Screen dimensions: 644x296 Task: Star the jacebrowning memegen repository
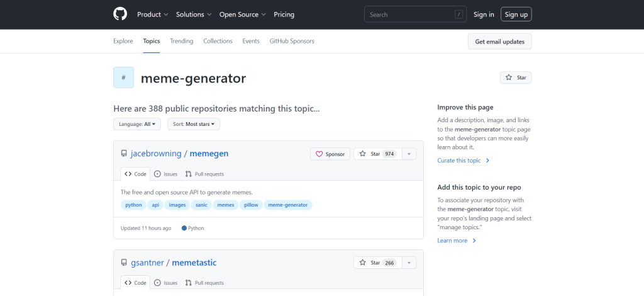378,154
